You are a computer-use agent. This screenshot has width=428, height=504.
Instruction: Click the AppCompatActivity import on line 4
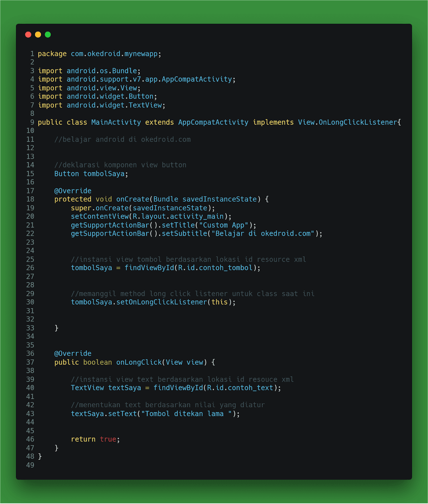[137, 79]
